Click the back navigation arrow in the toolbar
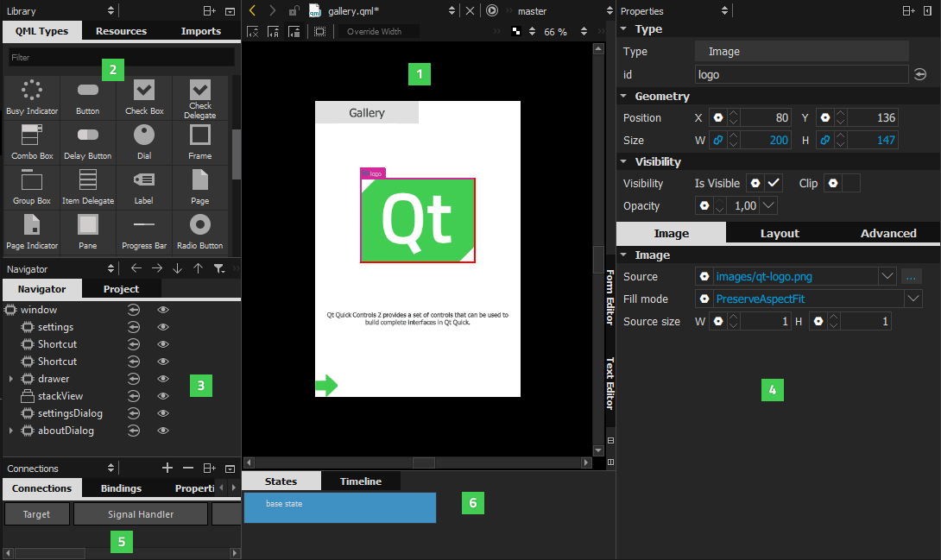Image resolution: width=941 pixels, height=560 pixels. click(x=250, y=10)
